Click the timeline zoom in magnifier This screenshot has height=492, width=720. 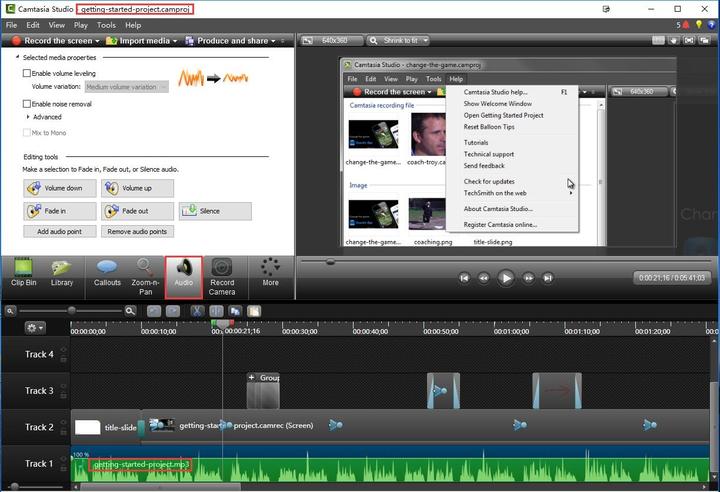click(x=130, y=311)
